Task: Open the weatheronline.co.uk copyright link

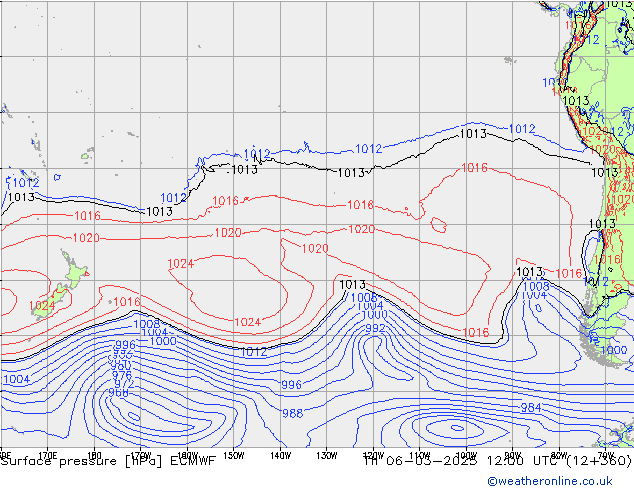Action: click(x=550, y=481)
